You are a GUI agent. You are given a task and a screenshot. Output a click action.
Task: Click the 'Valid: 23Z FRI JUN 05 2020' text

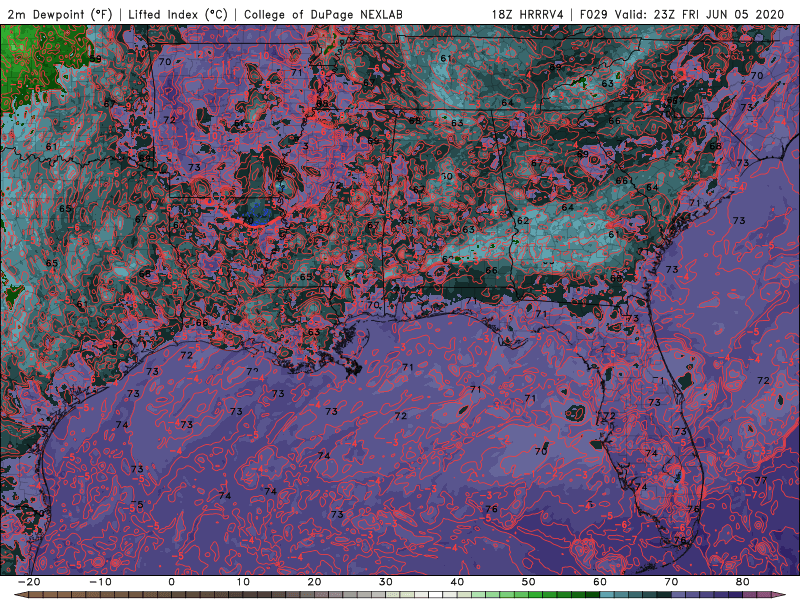[x=699, y=14]
